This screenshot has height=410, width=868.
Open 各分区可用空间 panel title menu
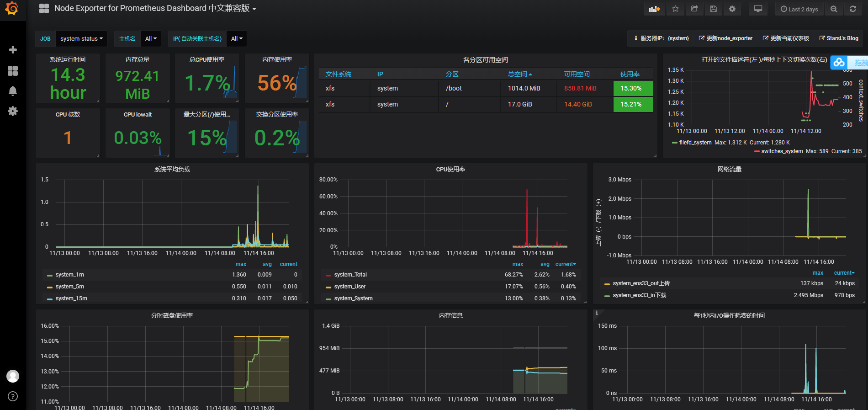tap(485, 60)
